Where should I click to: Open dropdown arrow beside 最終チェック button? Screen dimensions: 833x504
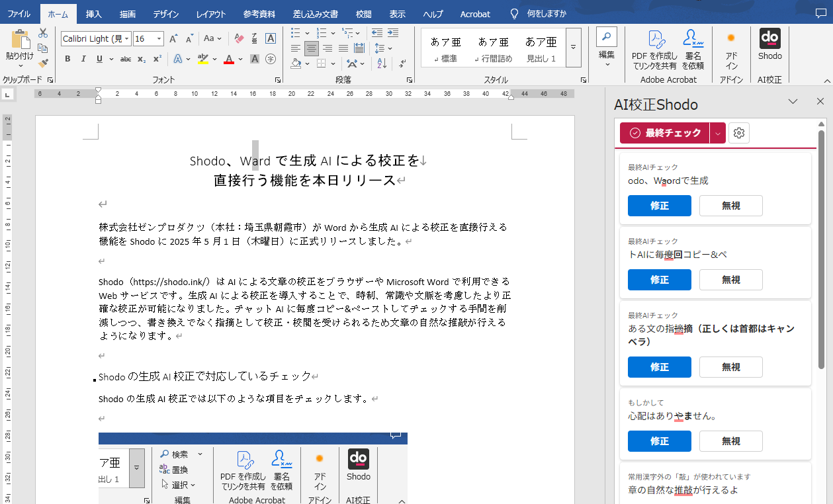tap(717, 133)
